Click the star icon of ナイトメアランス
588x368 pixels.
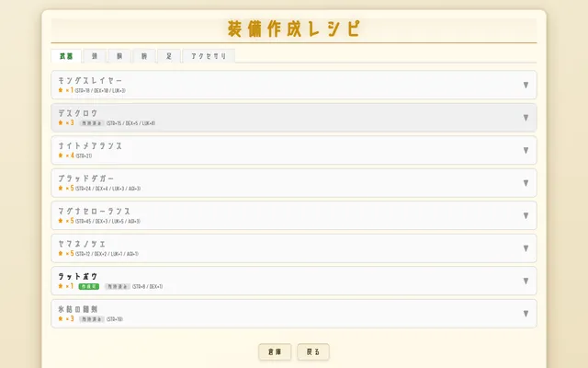click(x=61, y=155)
